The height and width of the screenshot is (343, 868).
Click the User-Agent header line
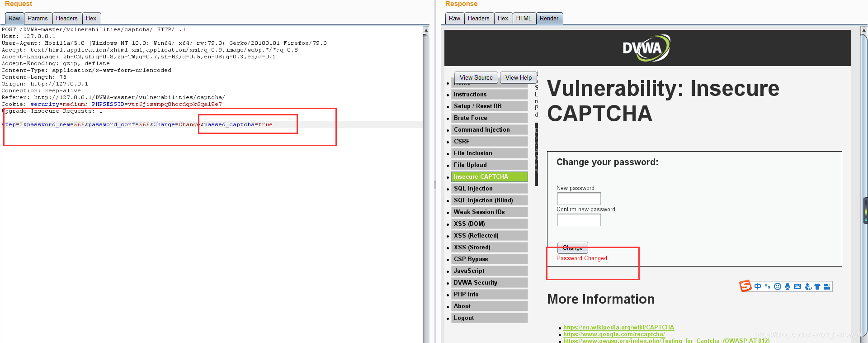pyautogui.click(x=164, y=43)
